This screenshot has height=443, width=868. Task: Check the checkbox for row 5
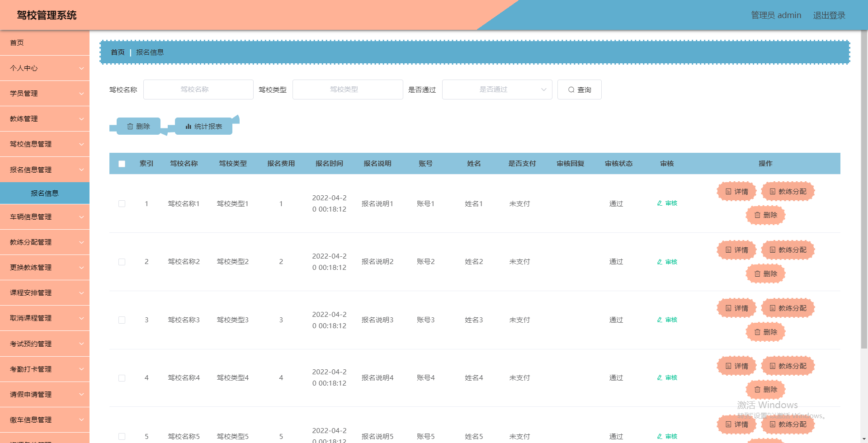[x=122, y=436]
